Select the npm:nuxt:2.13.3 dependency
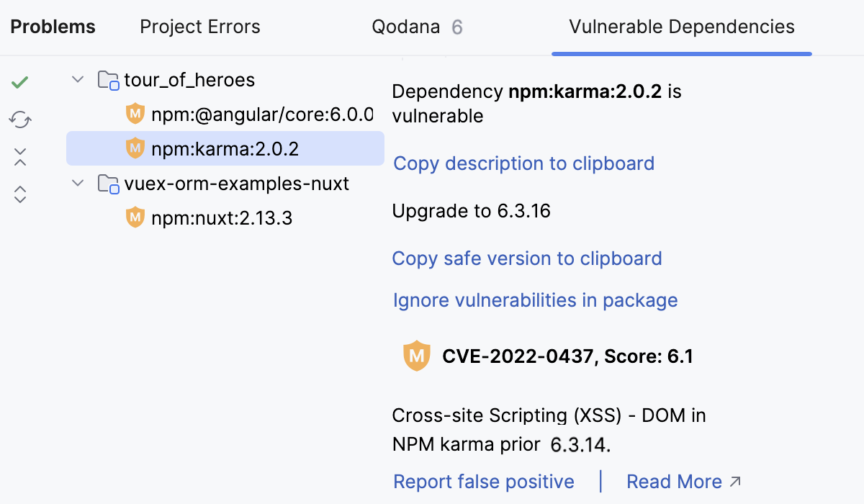864x504 pixels. point(220,217)
